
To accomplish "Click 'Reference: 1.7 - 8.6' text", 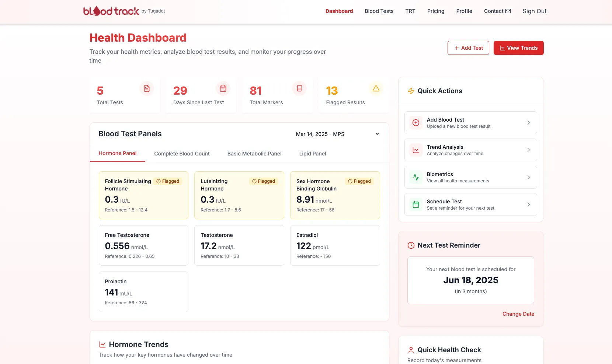I will 221,210.
